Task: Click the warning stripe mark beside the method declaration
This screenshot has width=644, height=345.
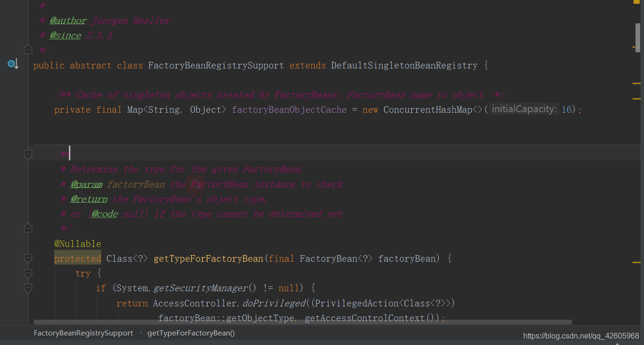Action: pyautogui.click(x=637, y=262)
